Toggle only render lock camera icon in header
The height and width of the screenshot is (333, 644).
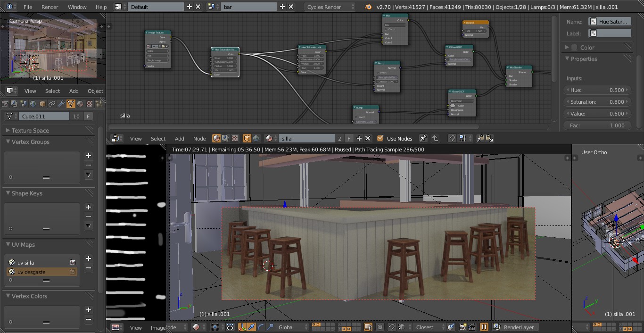(368, 327)
